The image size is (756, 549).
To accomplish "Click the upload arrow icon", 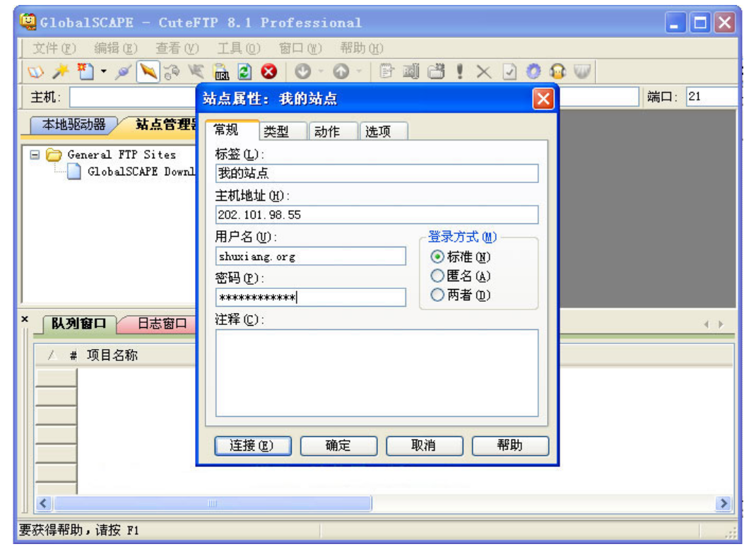I will pos(341,71).
